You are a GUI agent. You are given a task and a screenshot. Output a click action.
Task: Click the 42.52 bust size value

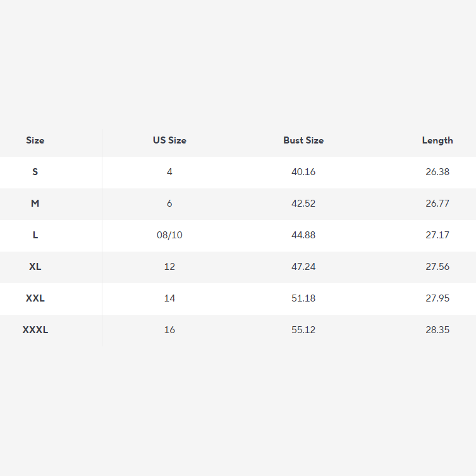point(303,204)
